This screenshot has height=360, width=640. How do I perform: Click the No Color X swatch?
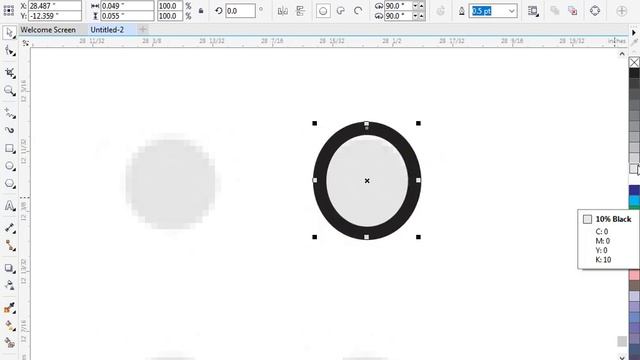(x=634, y=62)
